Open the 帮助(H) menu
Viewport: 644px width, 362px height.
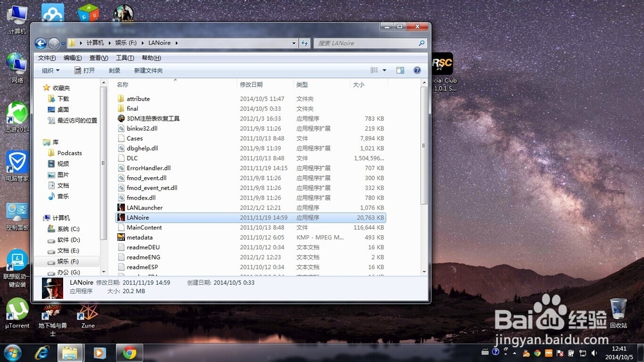tap(151, 58)
